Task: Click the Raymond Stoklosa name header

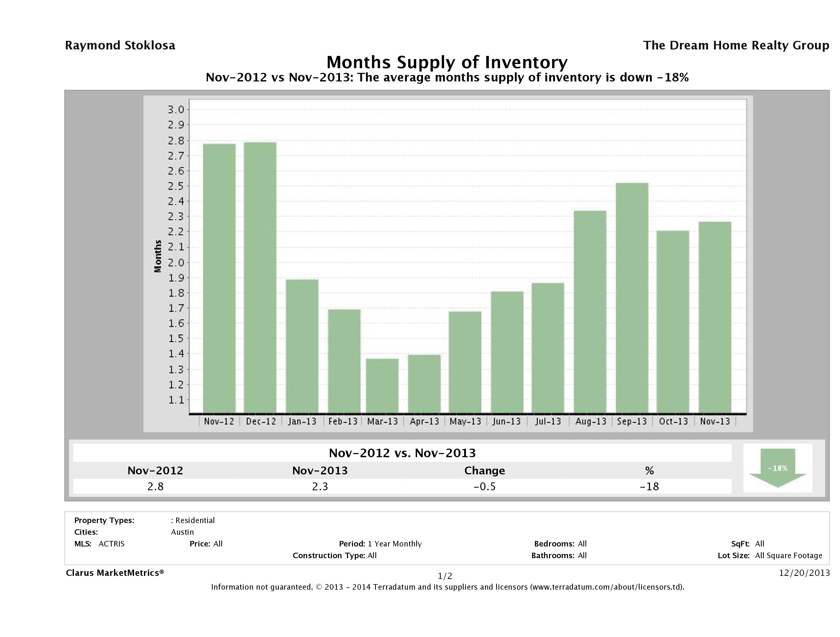Action: (120, 45)
